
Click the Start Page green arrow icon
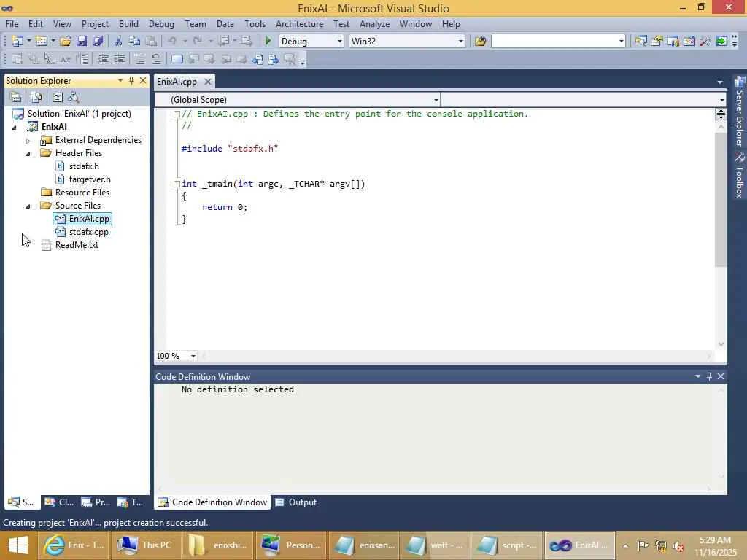click(721, 42)
